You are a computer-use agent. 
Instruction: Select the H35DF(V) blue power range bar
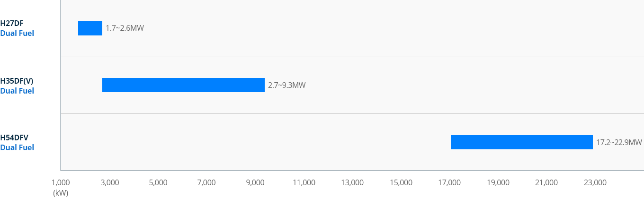tap(183, 85)
